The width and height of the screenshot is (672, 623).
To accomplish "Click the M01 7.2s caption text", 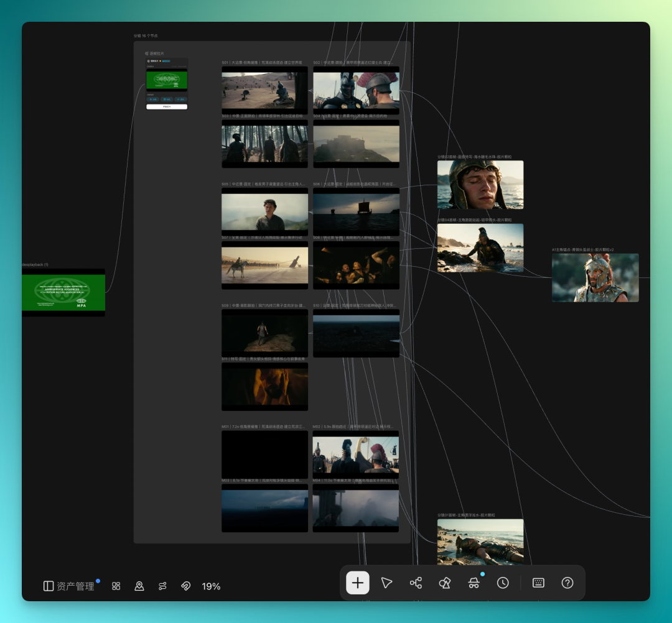I will point(263,427).
